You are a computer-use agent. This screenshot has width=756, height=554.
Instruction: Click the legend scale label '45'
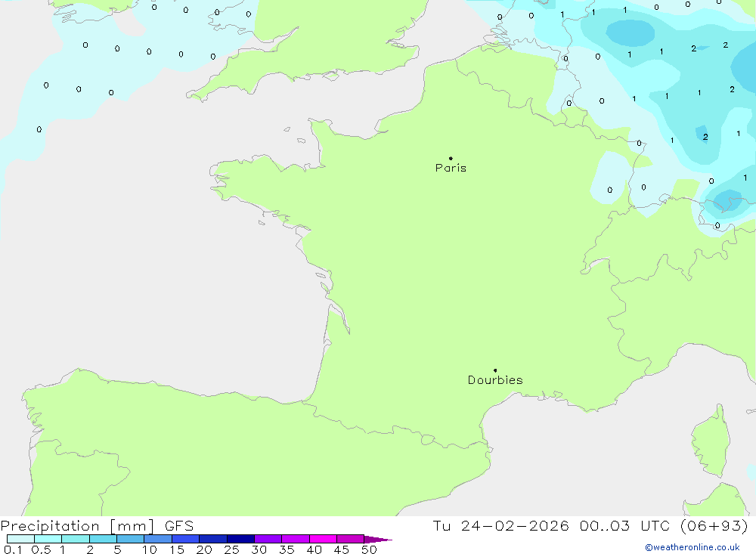342,549
